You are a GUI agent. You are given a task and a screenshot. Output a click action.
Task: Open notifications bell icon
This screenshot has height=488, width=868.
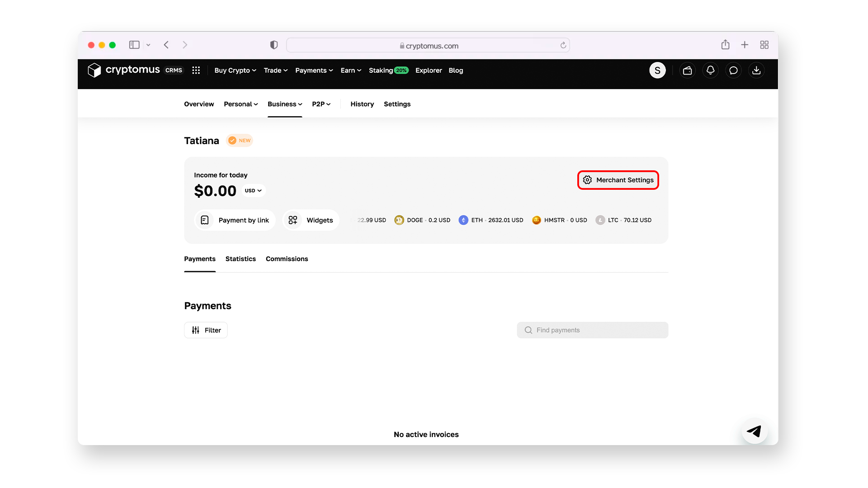tap(710, 70)
